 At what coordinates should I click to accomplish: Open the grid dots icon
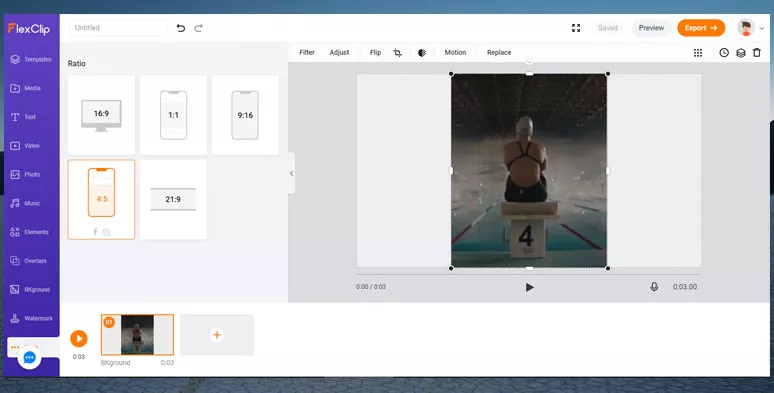click(698, 53)
